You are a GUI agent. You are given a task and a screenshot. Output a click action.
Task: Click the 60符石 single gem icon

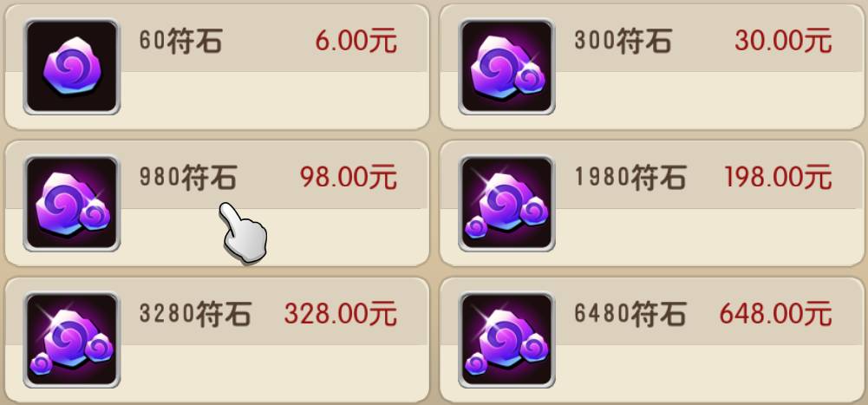[71, 67]
